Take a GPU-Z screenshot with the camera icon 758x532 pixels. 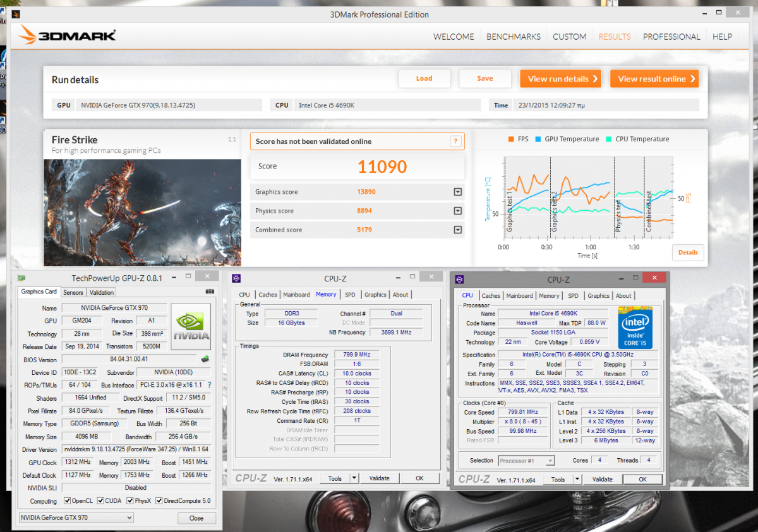(x=210, y=292)
